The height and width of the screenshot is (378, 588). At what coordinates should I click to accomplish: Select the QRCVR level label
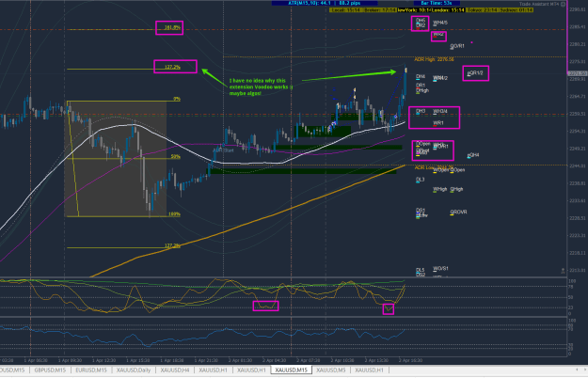(458, 213)
